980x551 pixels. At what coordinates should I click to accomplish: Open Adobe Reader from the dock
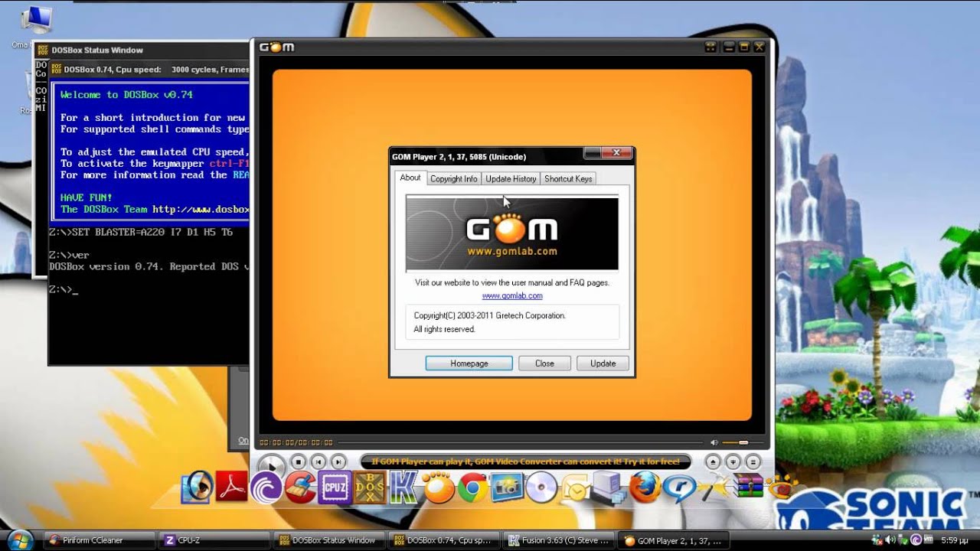tap(232, 487)
